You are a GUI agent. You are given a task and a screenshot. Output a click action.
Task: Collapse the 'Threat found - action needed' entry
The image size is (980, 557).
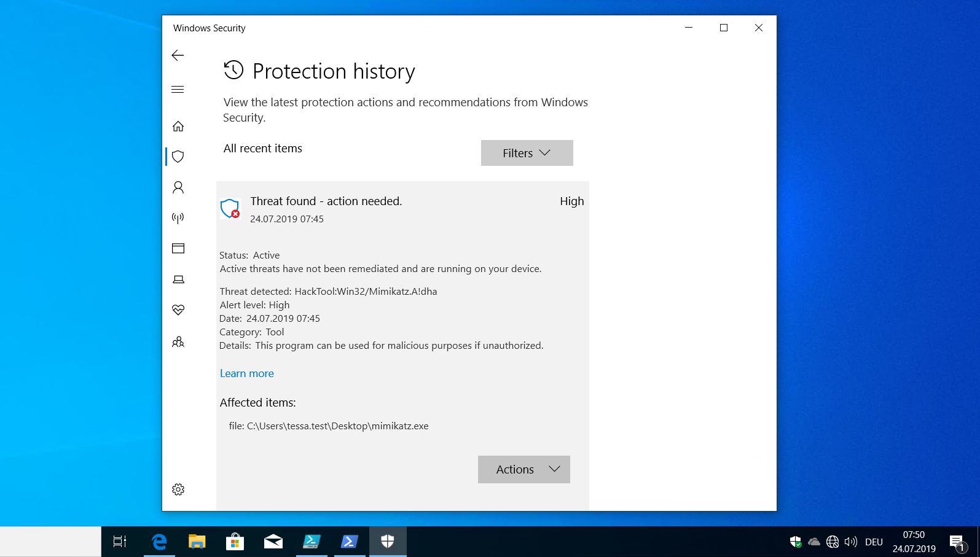click(x=402, y=209)
